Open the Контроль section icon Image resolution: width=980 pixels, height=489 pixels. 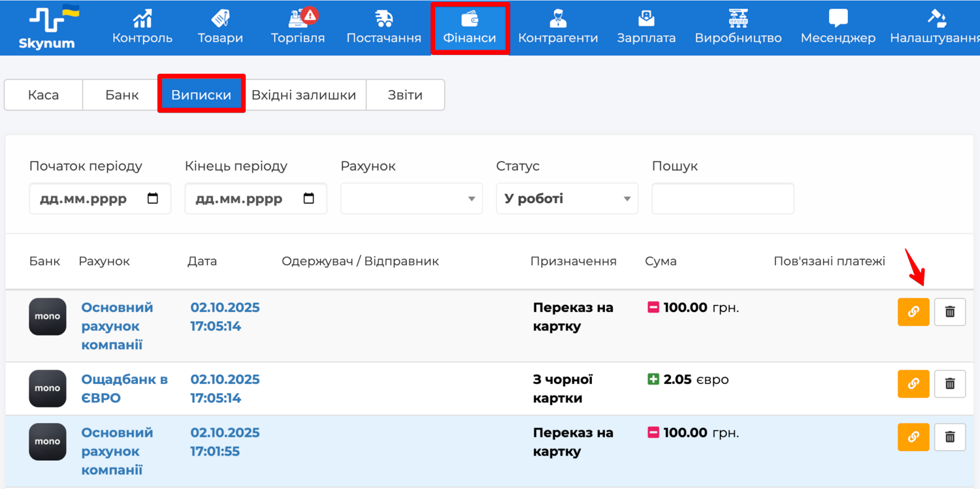pos(142,18)
